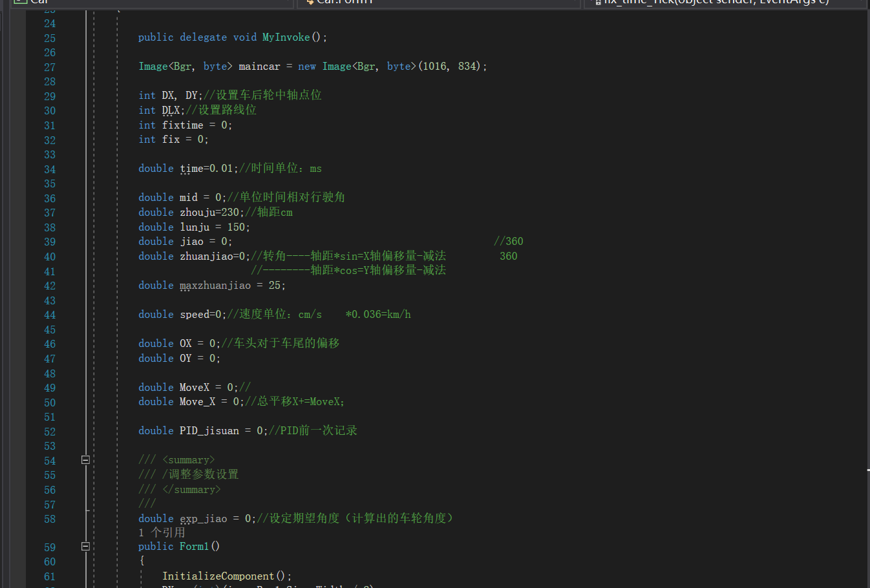This screenshot has width=870, height=588.
Task: Open the '1 个引用' CodeLens references link
Action: click(162, 532)
